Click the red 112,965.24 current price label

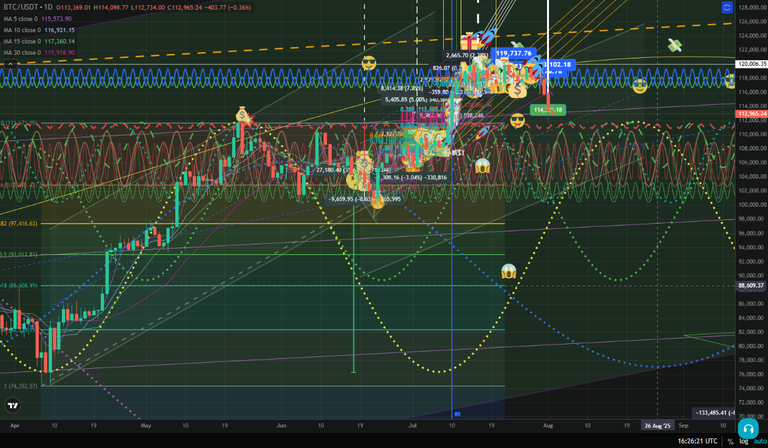[x=751, y=114]
